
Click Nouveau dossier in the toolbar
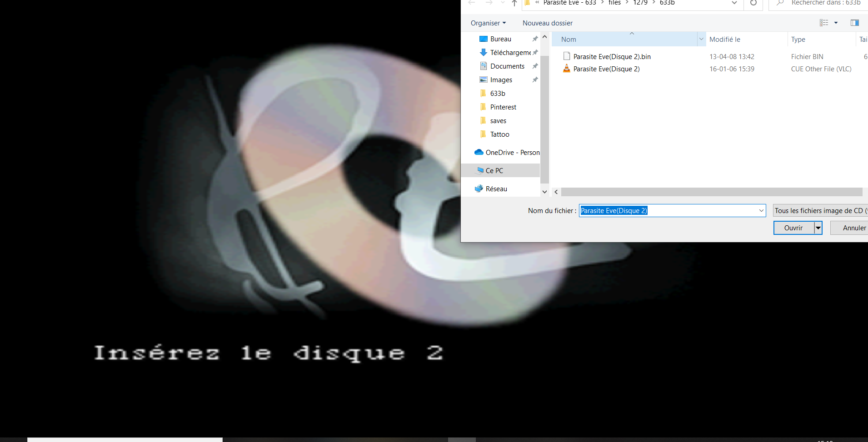pyautogui.click(x=547, y=23)
